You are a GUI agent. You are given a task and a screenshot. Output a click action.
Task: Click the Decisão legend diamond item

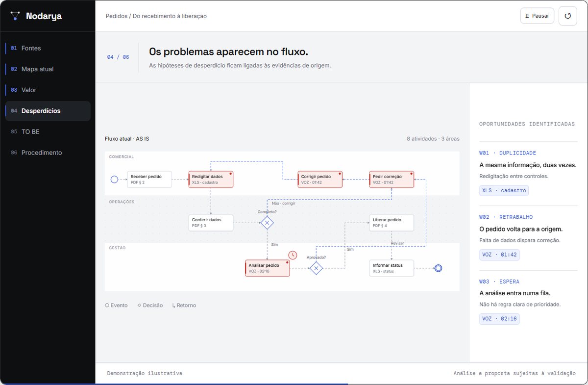point(150,306)
